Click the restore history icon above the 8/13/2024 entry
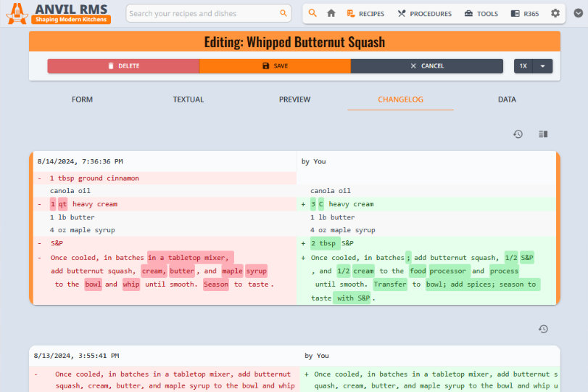The image size is (588, 392). 543,330
